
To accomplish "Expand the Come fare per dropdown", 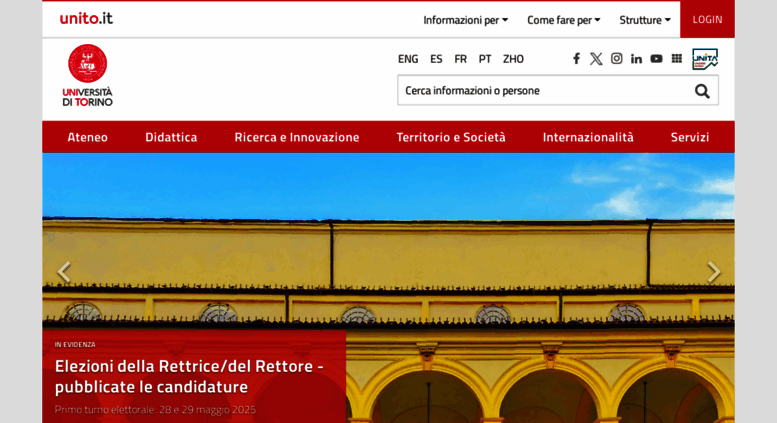I will [563, 20].
